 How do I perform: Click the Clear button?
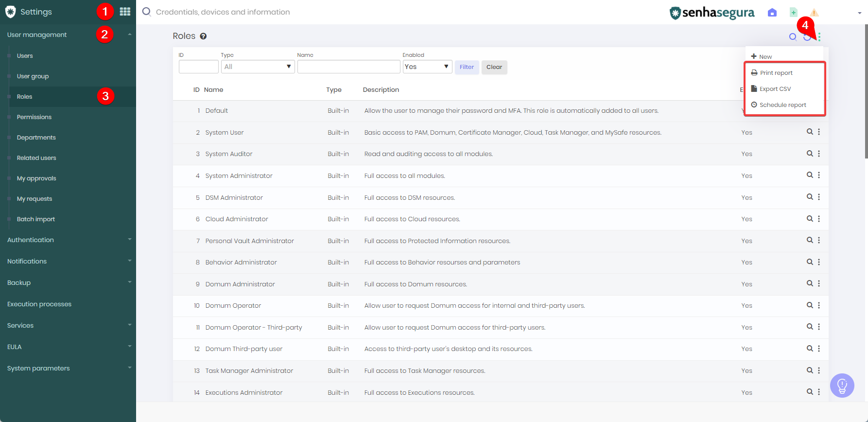point(494,67)
